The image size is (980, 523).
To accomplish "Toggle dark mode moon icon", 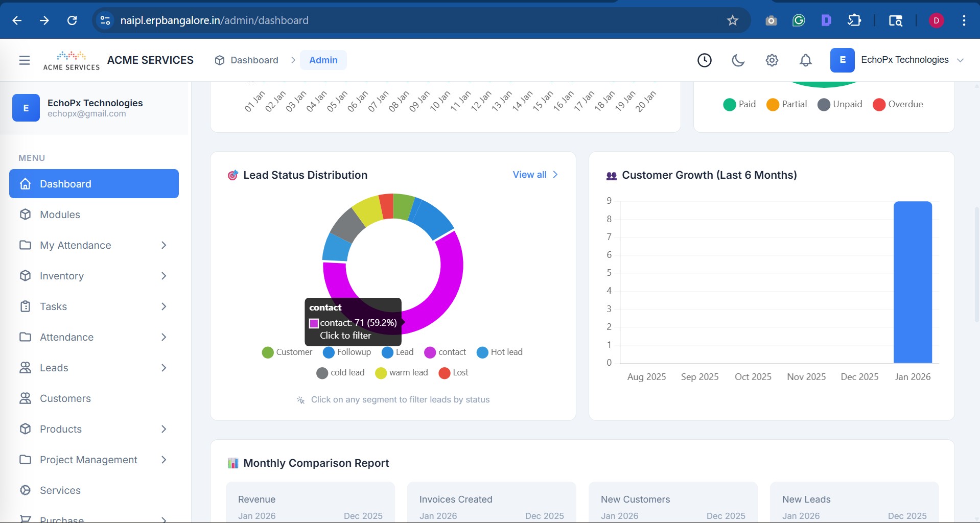I will point(738,60).
